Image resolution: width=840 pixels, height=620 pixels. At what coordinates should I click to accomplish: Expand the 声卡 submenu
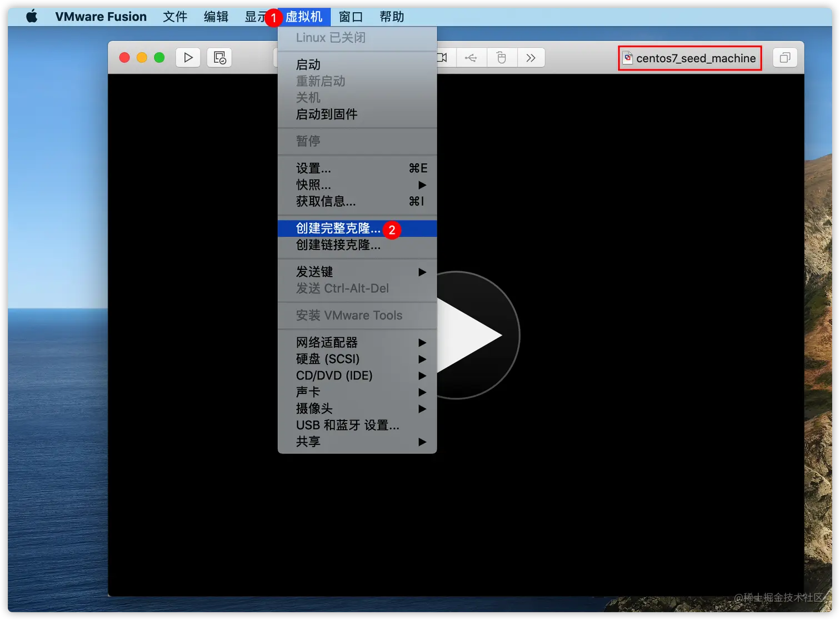357,392
